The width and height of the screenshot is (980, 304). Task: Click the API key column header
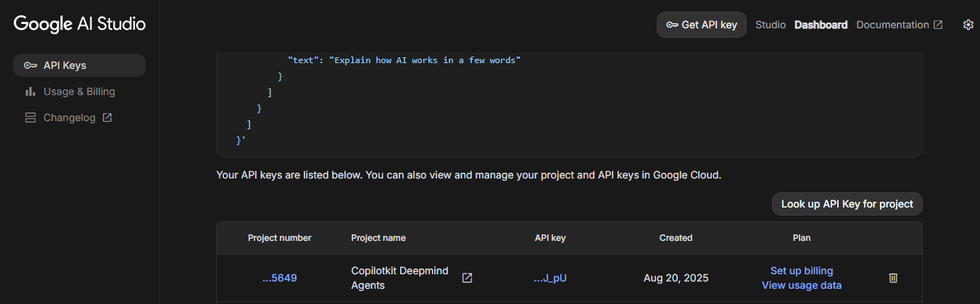tap(550, 238)
